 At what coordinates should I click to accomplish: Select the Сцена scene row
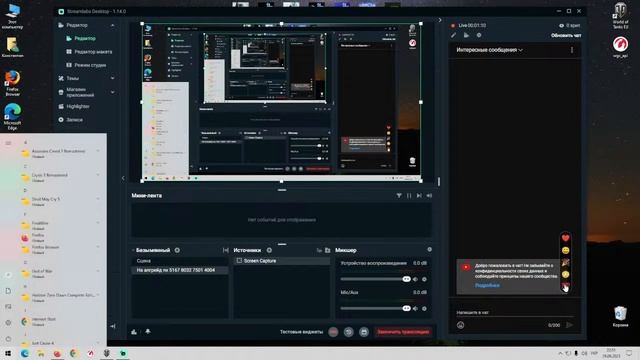pos(180,261)
